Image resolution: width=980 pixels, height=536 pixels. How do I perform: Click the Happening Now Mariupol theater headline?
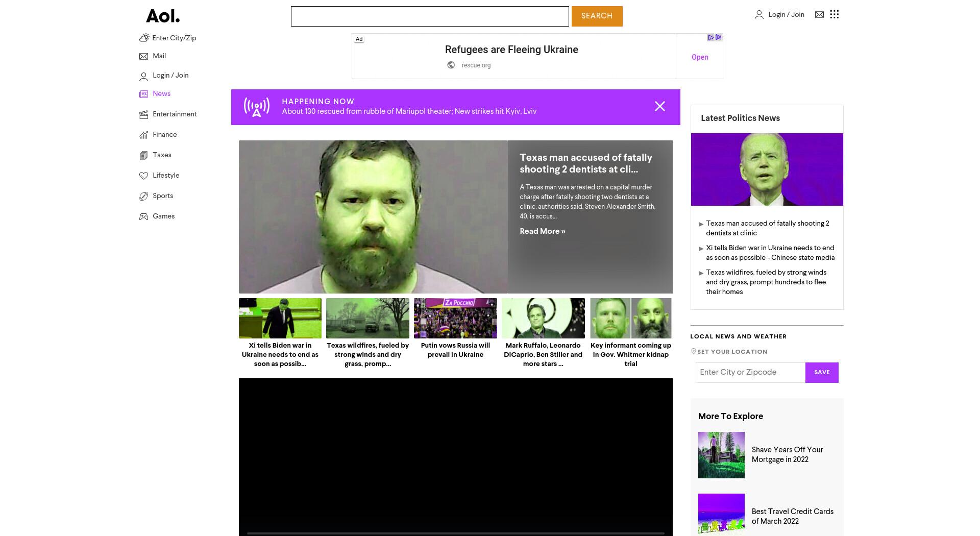point(409,111)
